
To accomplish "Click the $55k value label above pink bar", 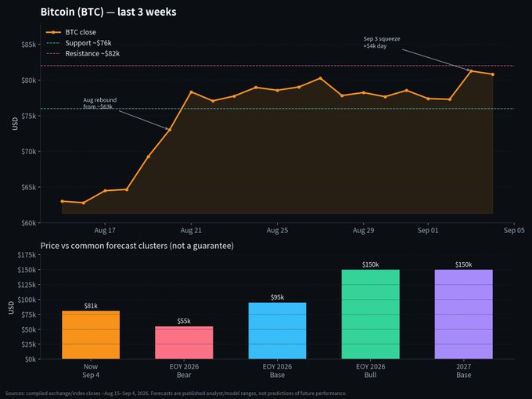I will [x=184, y=321].
